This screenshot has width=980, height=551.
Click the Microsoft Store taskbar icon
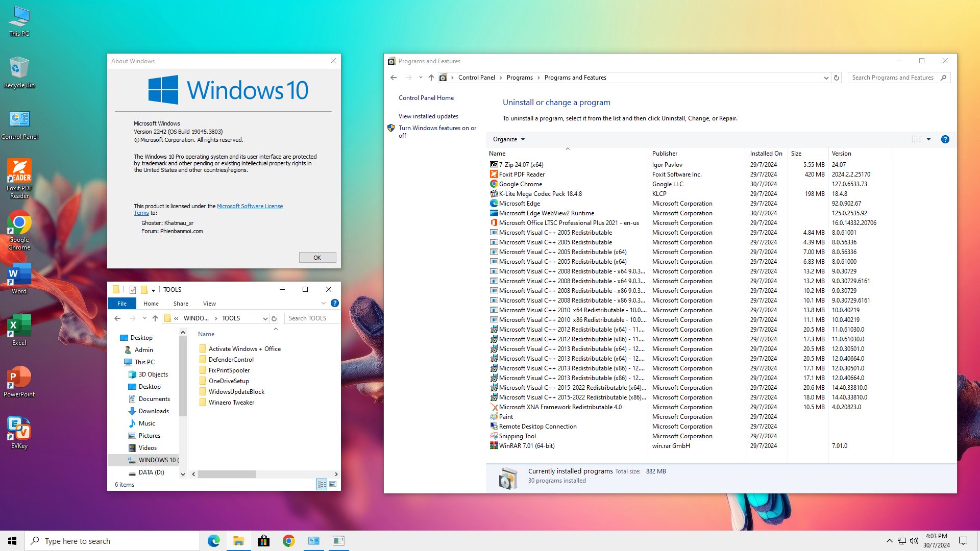tap(263, 541)
